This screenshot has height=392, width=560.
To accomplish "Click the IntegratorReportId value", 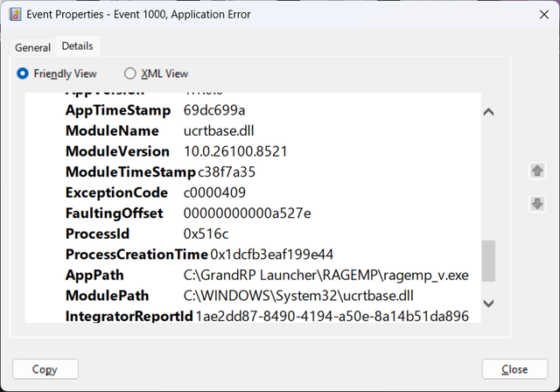I will click(332, 317).
